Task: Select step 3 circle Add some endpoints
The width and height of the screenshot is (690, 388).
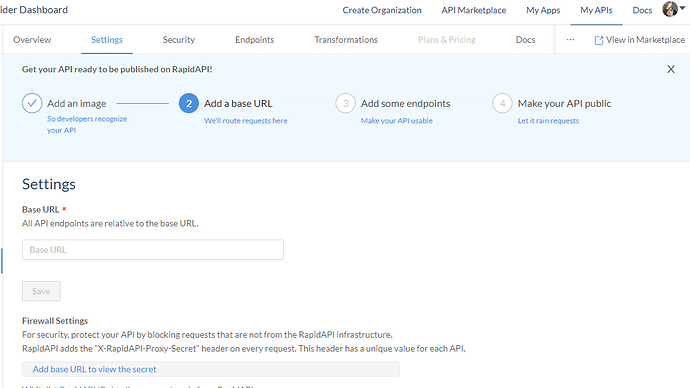Action: click(345, 103)
